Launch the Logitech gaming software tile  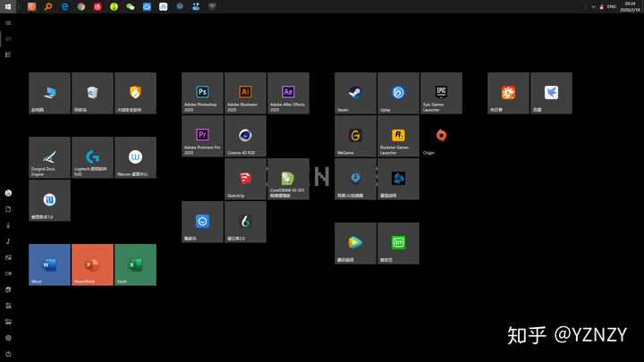pyautogui.click(x=92, y=157)
